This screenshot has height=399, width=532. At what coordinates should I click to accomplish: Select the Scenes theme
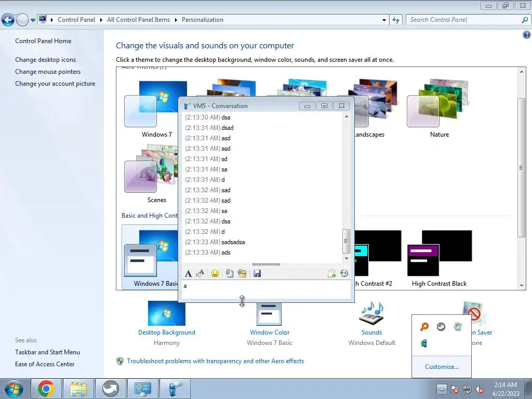152,175
